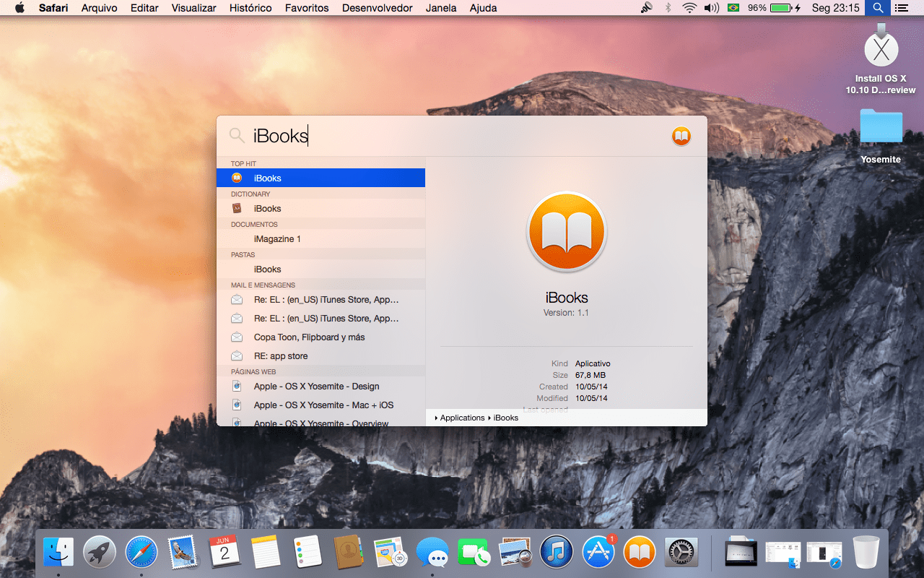The width and height of the screenshot is (924, 578).
Task: Select Top Hit iBooks result
Action: pos(321,178)
